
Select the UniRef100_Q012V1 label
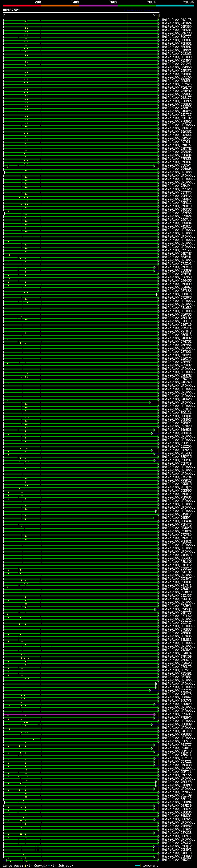pos(177,64)
